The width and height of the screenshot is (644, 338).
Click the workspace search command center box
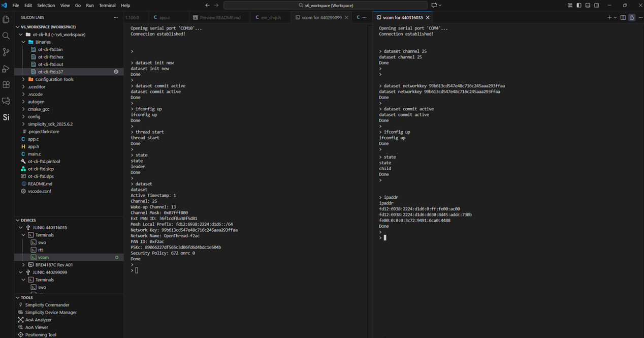click(x=325, y=5)
